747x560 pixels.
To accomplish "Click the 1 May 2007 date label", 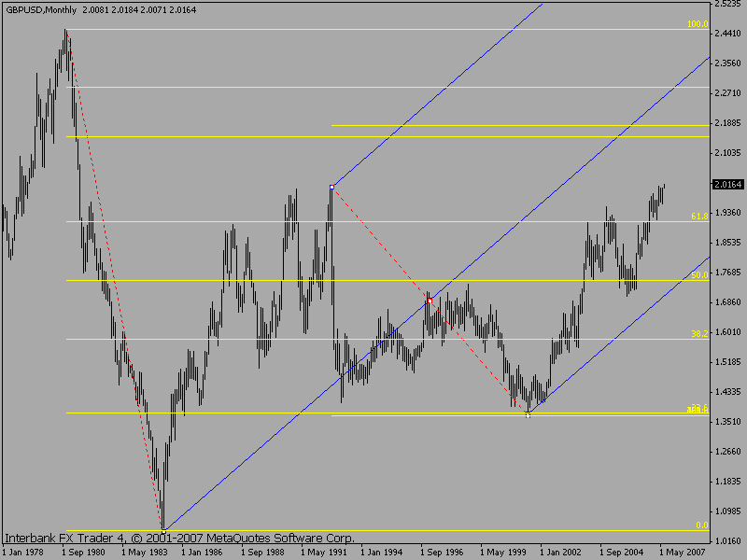I will pyautogui.click(x=682, y=552).
